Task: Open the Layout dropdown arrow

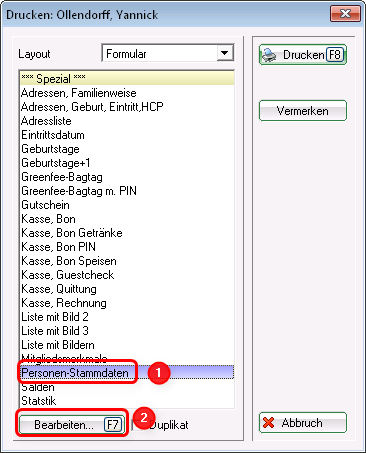Action: click(x=225, y=53)
